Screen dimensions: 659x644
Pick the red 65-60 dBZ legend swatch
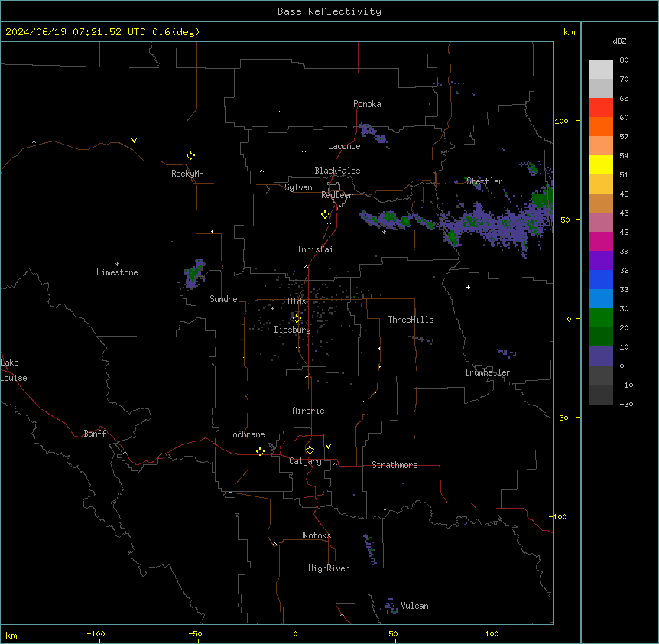601,108
